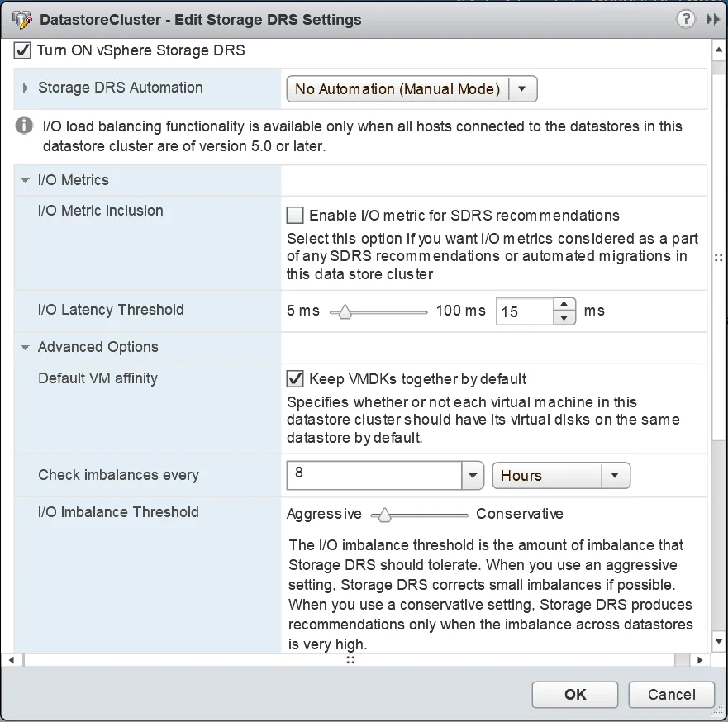Image resolution: width=728 pixels, height=722 pixels.
Task: Click the OK button
Action: [x=575, y=695]
